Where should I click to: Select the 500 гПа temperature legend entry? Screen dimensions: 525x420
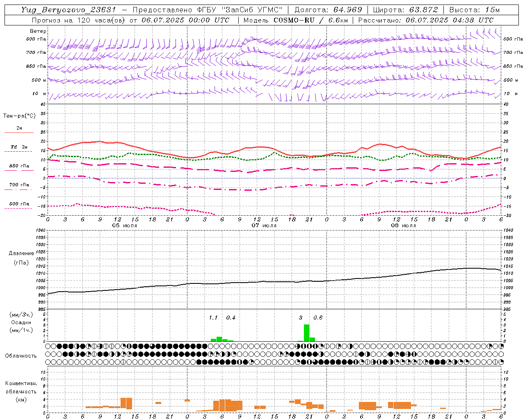[19, 205]
